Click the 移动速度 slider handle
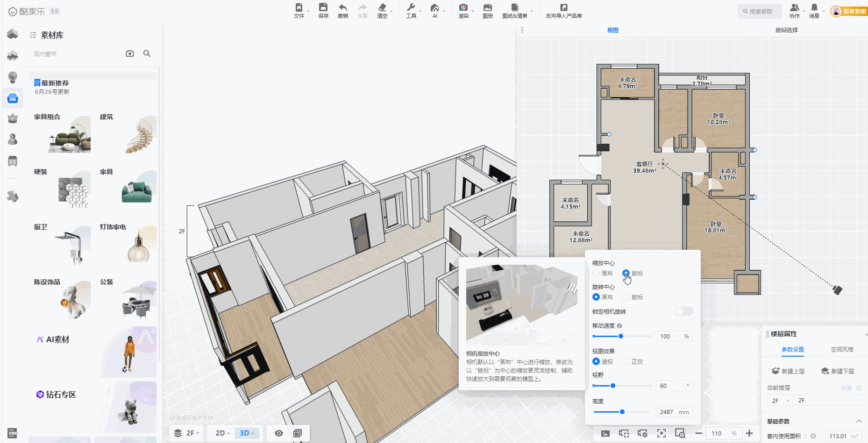This screenshot has width=868, height=443. (621, 336)
